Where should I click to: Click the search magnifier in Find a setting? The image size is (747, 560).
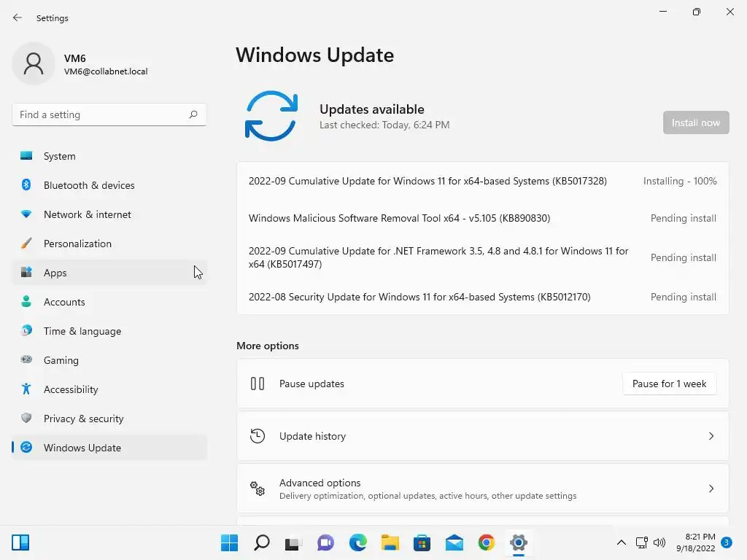[x=193, y=114]
